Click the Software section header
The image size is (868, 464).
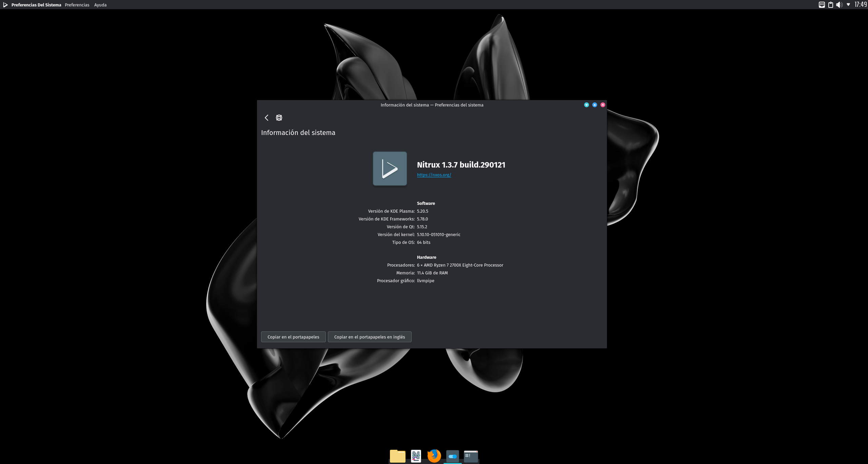426,203
